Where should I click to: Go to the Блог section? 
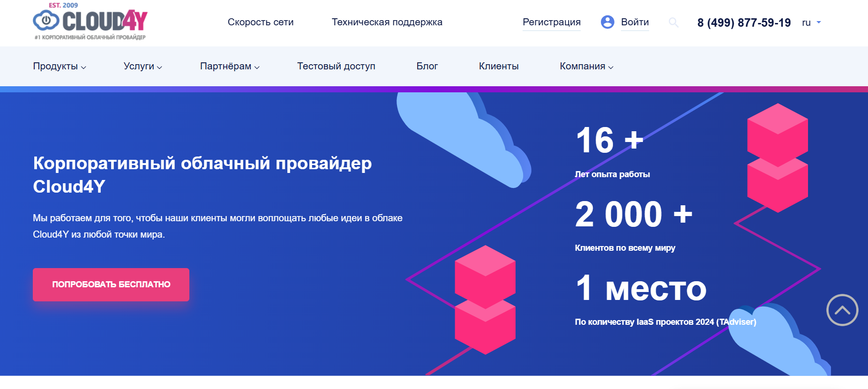point(427,66)
